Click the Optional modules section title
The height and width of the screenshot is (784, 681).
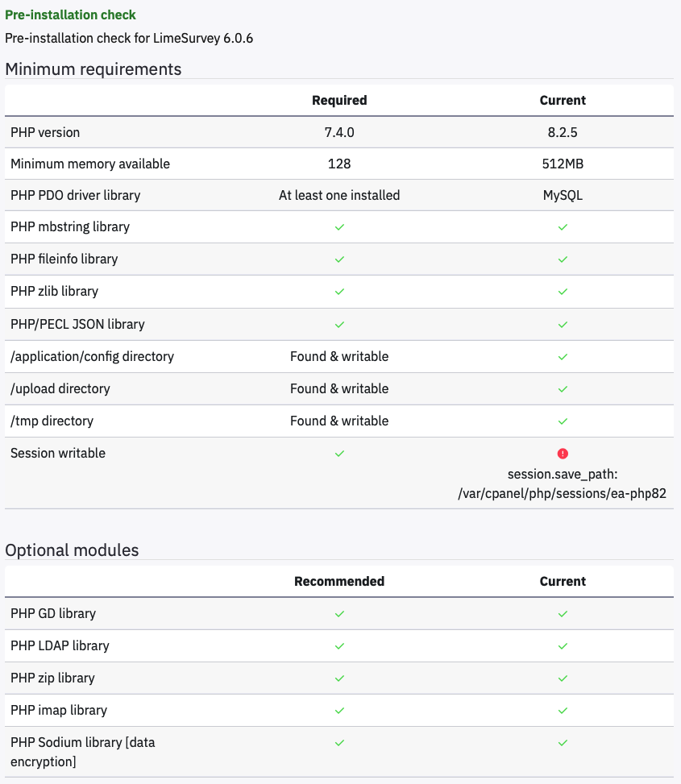[72, 550]
